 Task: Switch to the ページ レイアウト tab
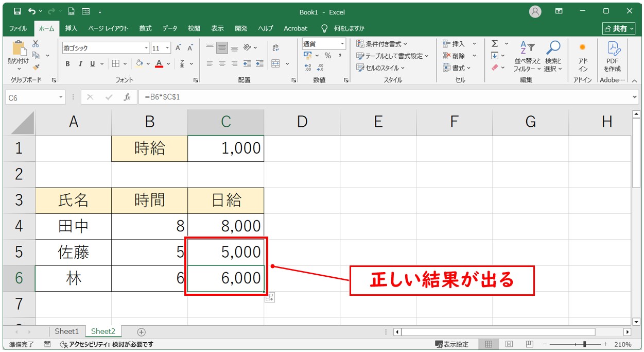[108, 28]
